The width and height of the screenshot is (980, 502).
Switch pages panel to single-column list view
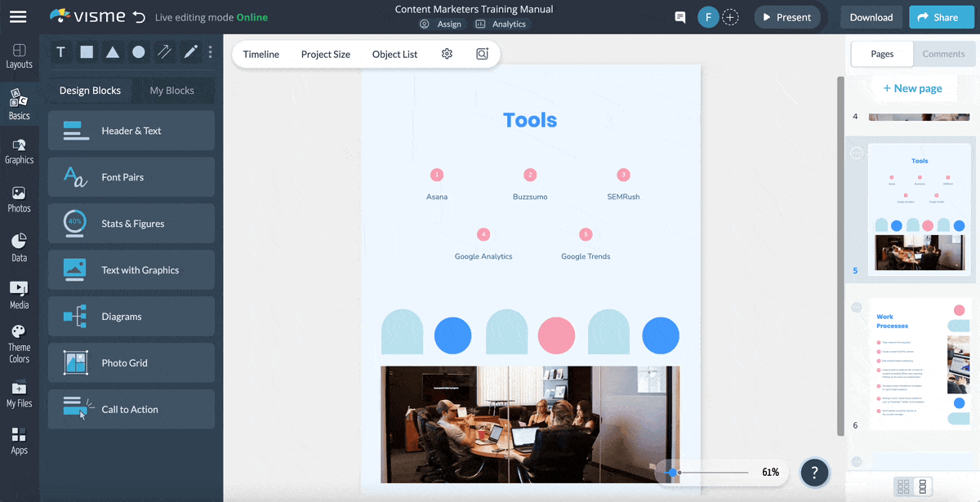[x=923, y=486]
